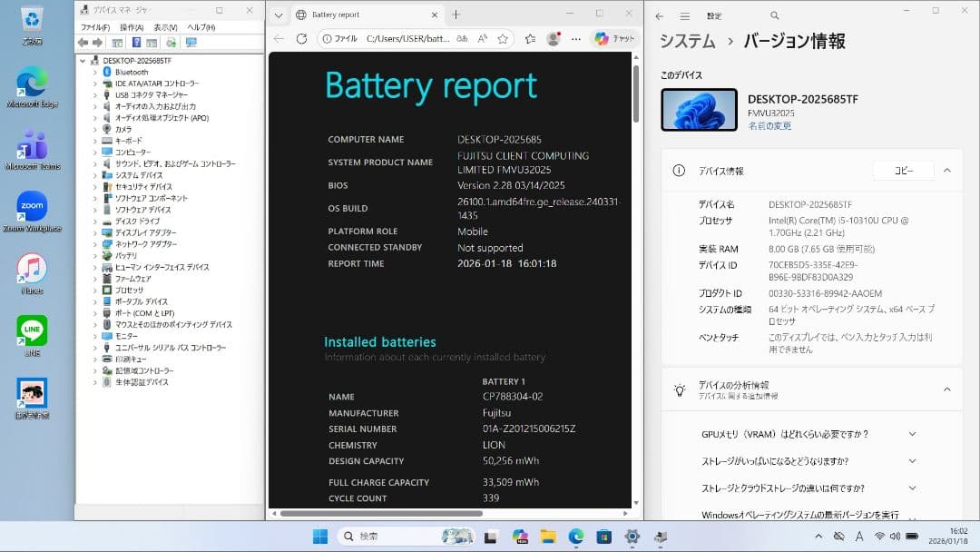
Task: Click the コピー button for device info
Action: pos(902,170)
